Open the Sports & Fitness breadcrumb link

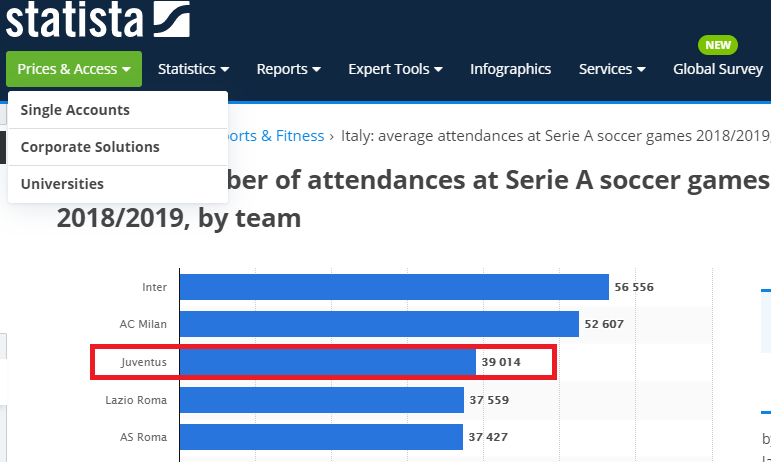[278, 136]
